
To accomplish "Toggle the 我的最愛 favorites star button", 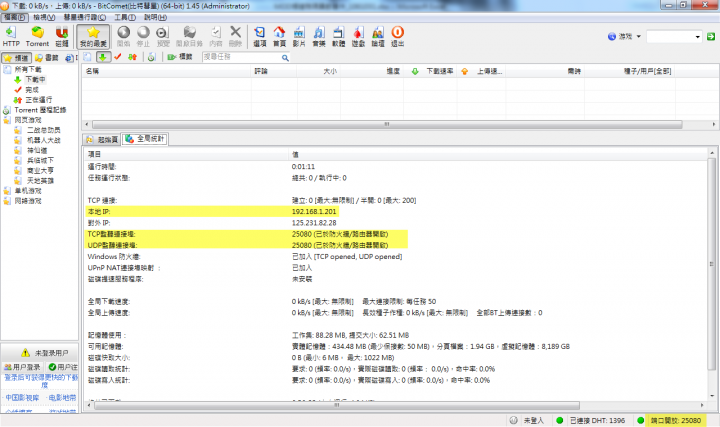I will (x=93, y=36).
